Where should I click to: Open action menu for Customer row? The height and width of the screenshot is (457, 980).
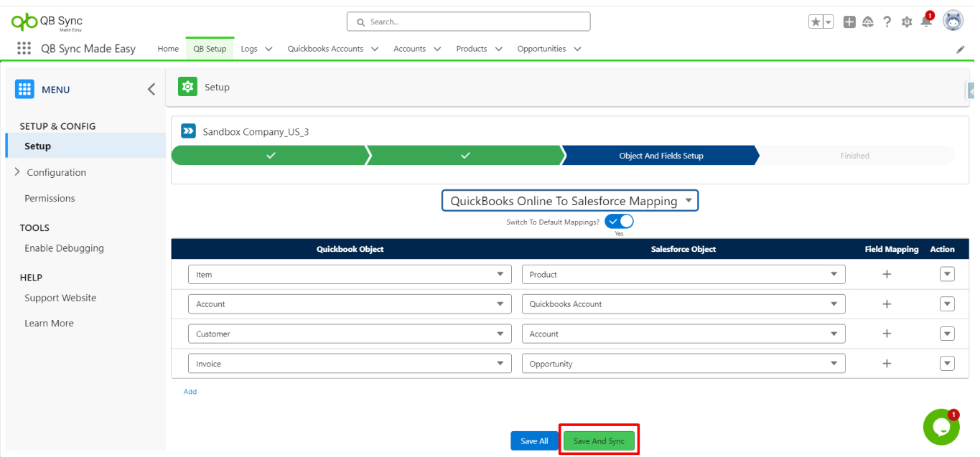[947, 334]
